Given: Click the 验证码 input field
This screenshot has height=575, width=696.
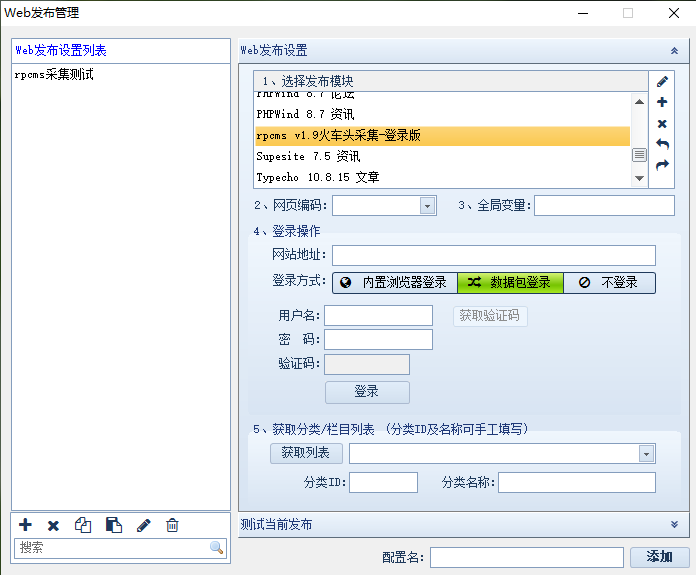Looking at the screenshot, I should (367, 365).
